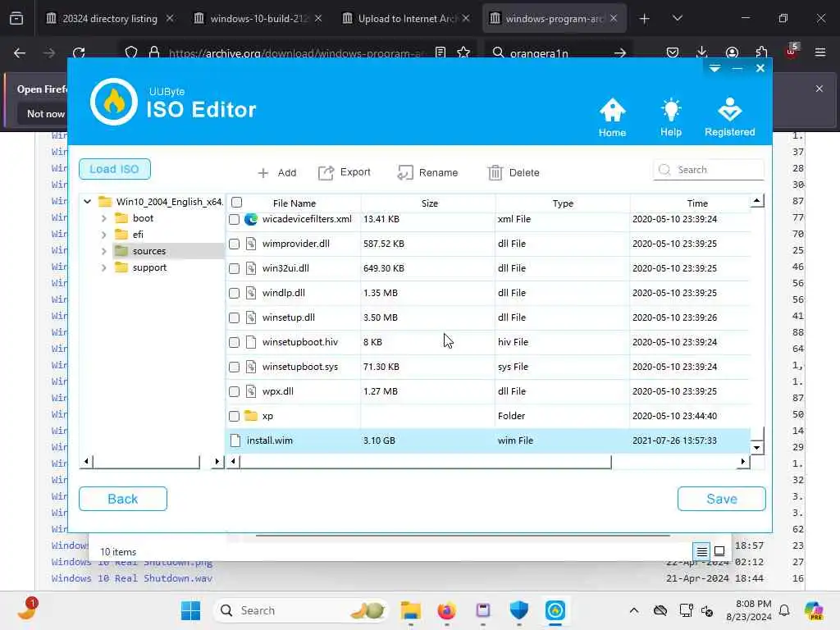Show hidden system tray icons
The image size is (840, 630).
click(x=634, y=610)
